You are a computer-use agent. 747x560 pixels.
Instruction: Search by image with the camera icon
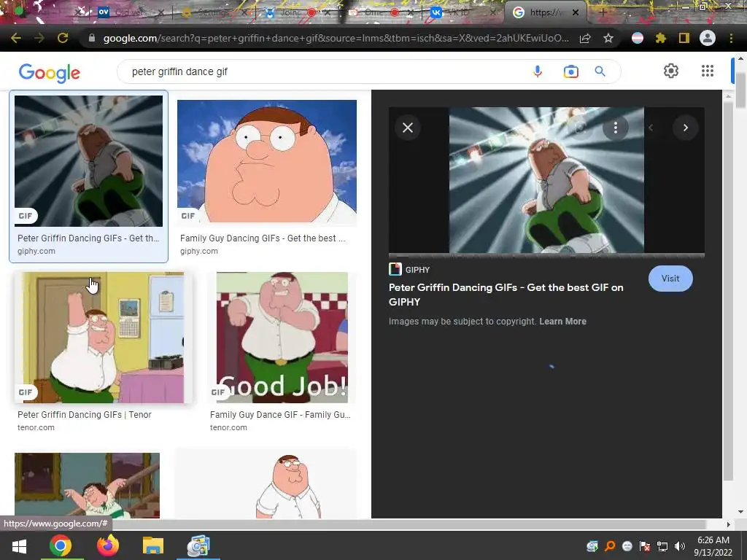click(570, 71)
